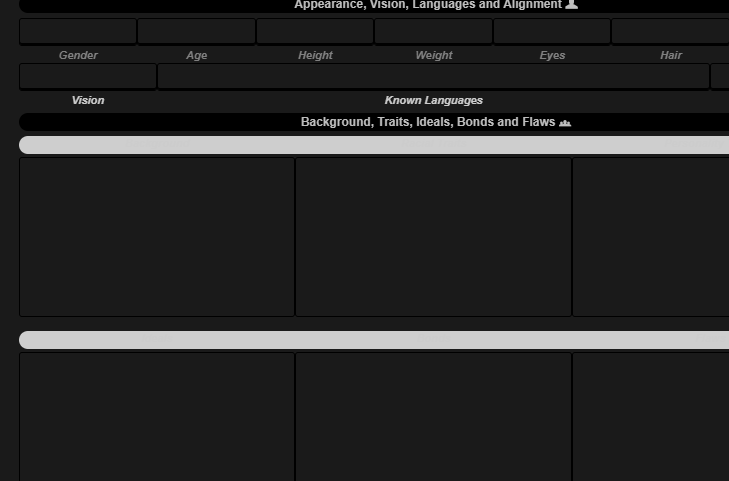Click the Hair label
The image size is (729, 481).
(x=671, y=55)
